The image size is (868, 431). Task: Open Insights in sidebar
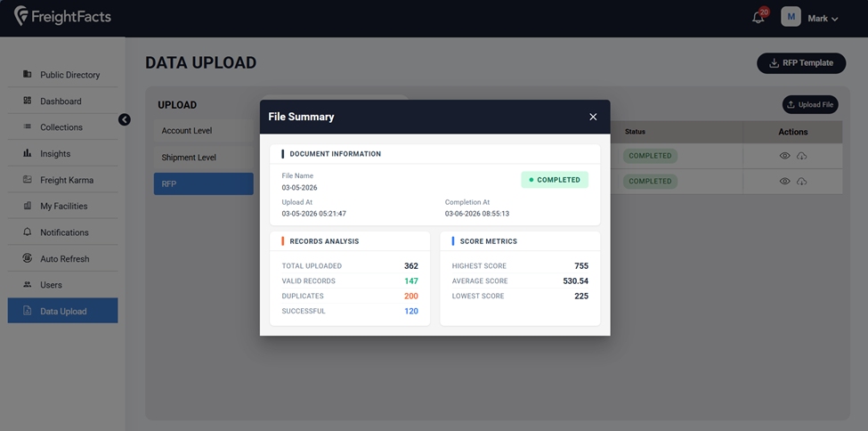click(62, 153)
